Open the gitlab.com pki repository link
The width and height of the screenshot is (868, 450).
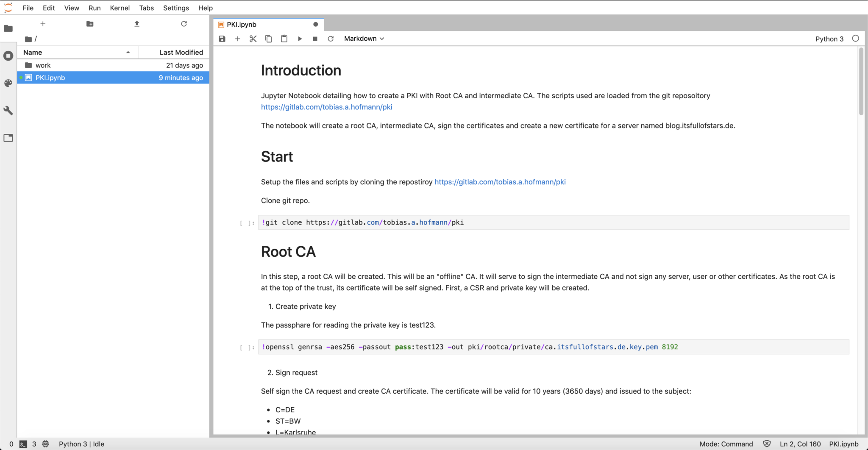pos(326,107)
